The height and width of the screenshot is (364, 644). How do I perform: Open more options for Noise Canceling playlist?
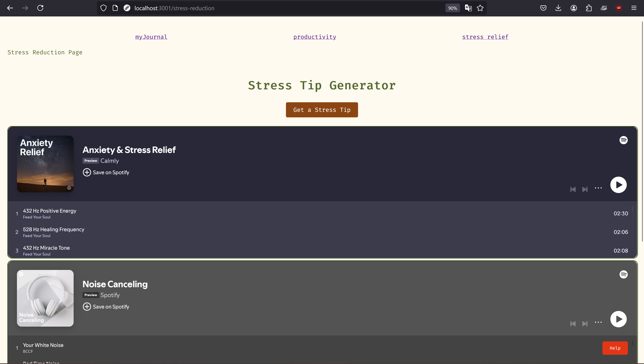point(598,322)
